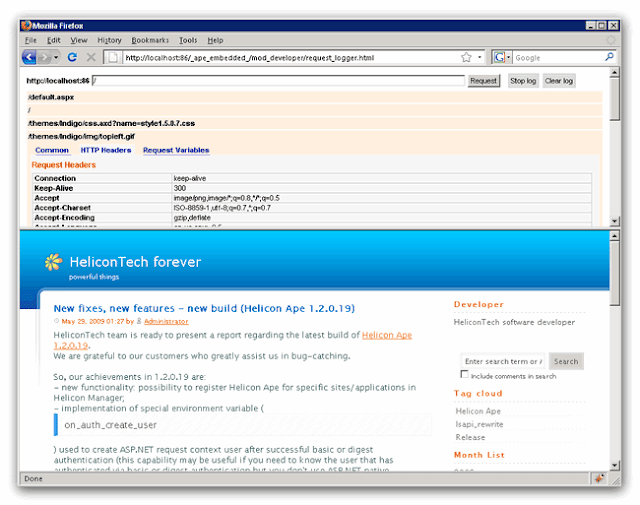Click the Stop log button
Viewport: 640px width, 505px height.
click(523, 81)
